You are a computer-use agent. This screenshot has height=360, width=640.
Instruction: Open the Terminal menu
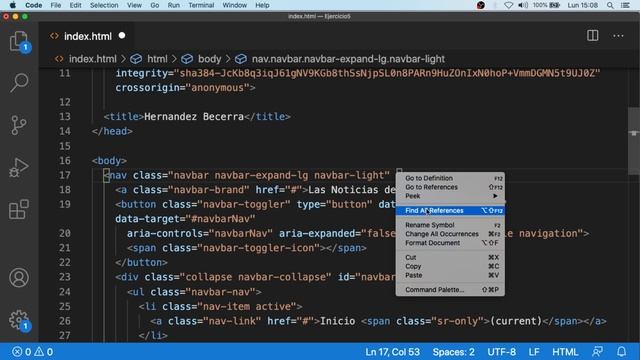point(201,5)
